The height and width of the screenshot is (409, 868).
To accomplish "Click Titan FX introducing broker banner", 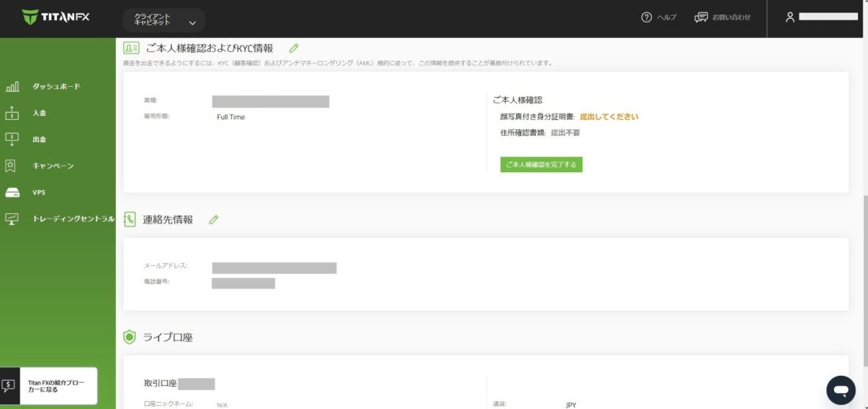I will 49,385.
